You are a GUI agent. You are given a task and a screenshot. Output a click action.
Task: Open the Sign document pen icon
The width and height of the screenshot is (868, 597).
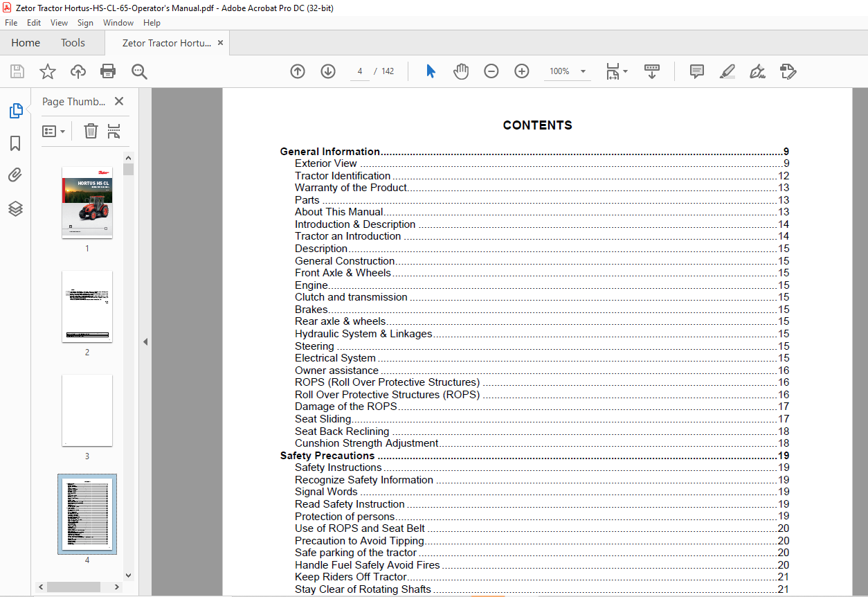coord(757,71)
